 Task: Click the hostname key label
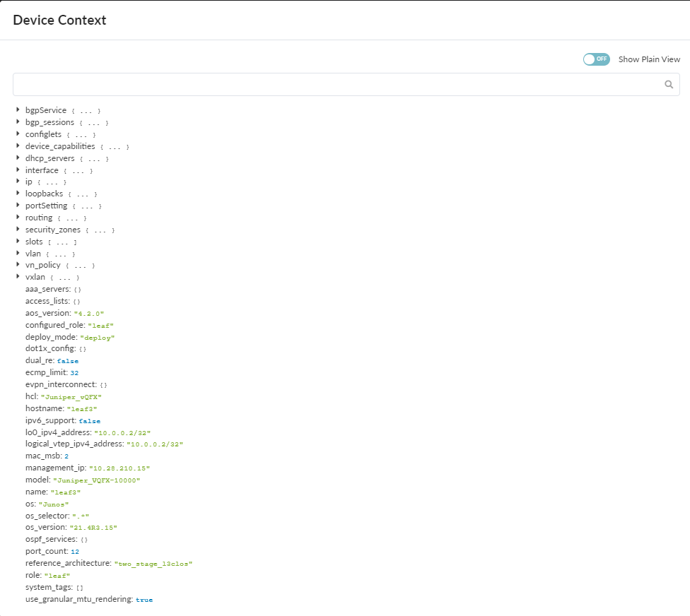[x=45, y=408]
